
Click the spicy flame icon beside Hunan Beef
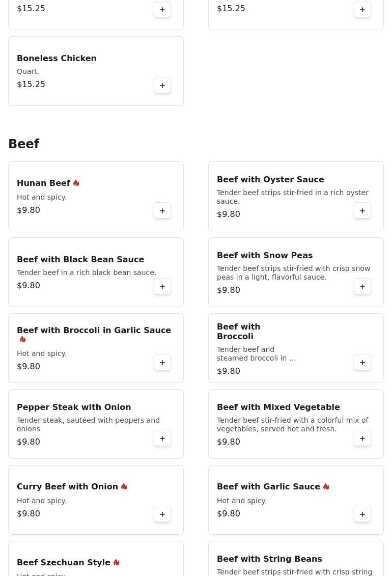click(x=76, y=183)
